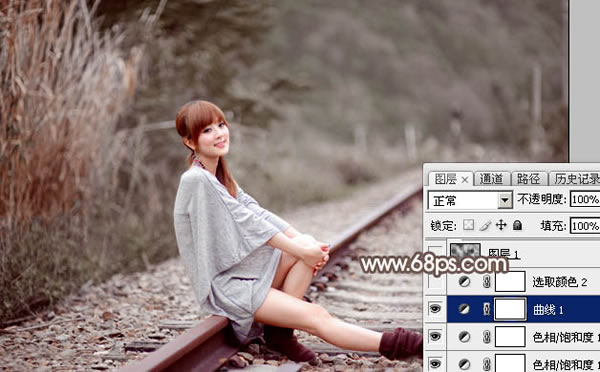Hide the 曲线 1 layer using its eye
Screen dimensions: 600x372
(435, 308)
